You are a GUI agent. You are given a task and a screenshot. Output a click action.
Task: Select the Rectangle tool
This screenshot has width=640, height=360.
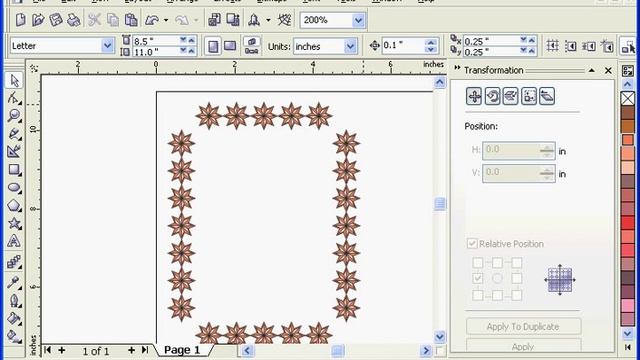[x=14, y=169]
